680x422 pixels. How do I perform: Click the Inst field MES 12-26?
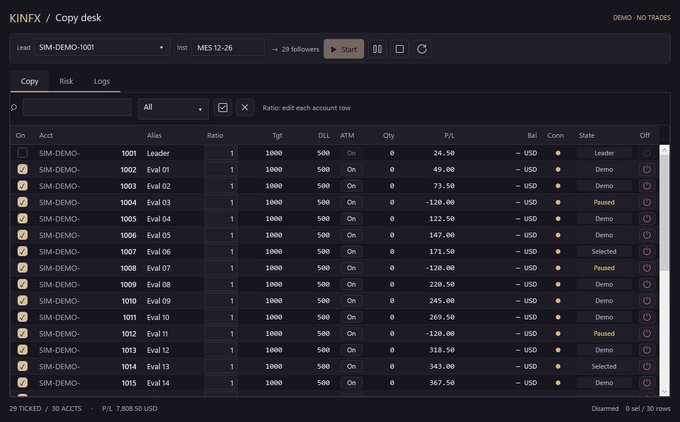pyautogui.click(x=228, y=48)
